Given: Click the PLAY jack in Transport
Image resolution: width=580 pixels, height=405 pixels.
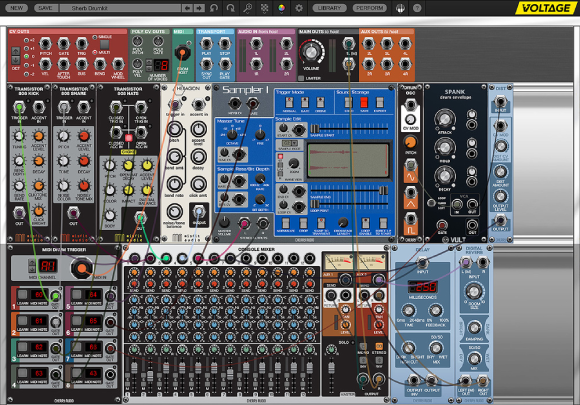Looking at the screenshot, I should coord(206,44).
